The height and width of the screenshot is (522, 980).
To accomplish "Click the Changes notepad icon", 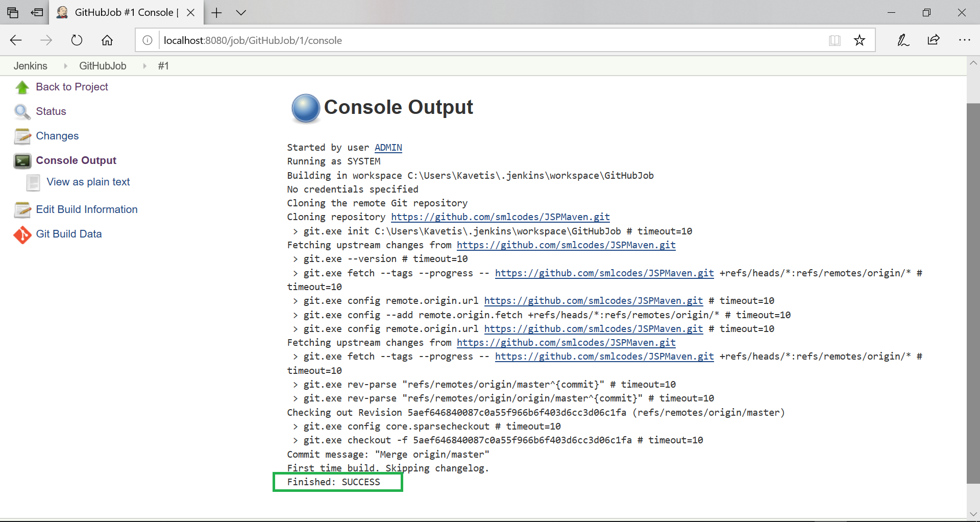I will point(22,136).
